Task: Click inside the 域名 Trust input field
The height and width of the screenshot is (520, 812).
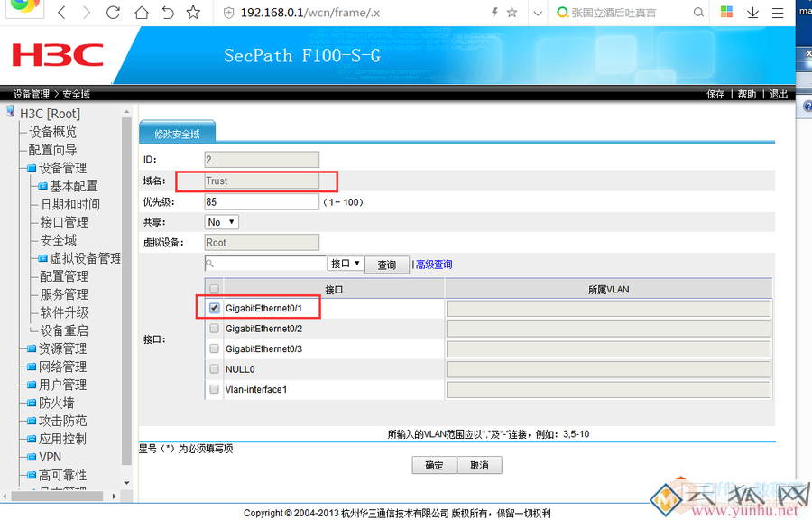Action: (262, 181)
